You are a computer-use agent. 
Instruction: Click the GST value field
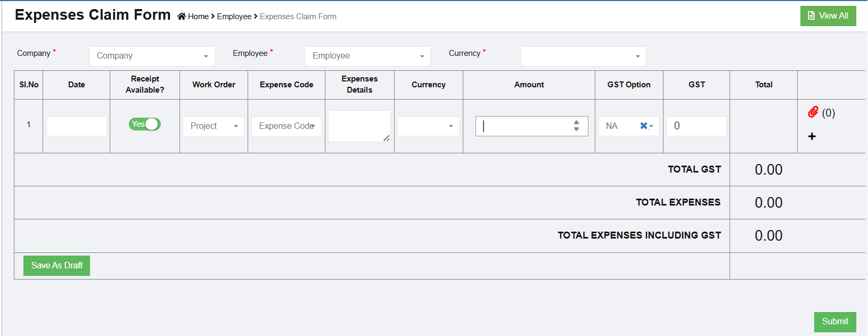pyautogui.click(x=696, y=126)
